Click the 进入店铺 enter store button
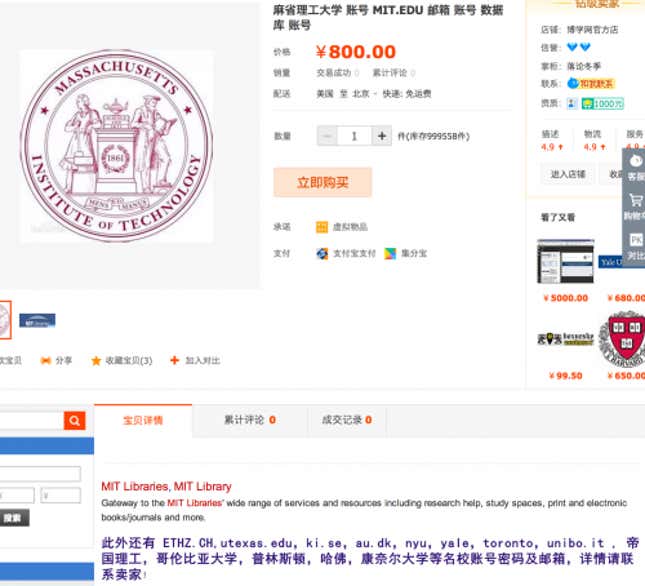The width and height of the screenshot is (645, 586). (568, 174)
